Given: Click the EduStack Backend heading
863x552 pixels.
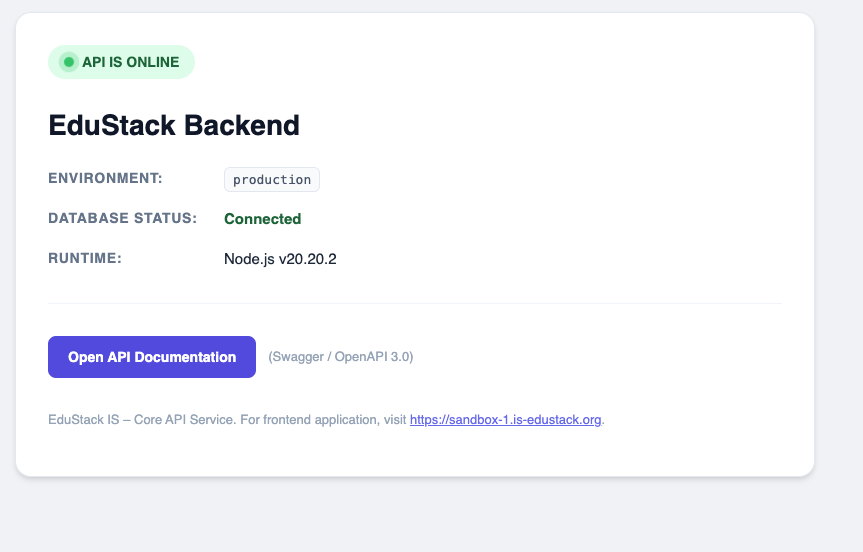Looking at the screenshot, I should pyautogui.click(x=174, y=125).
